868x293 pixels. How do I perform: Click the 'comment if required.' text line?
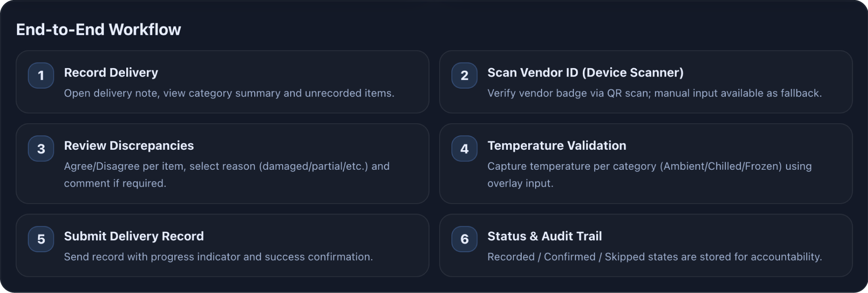coord(115,184)
